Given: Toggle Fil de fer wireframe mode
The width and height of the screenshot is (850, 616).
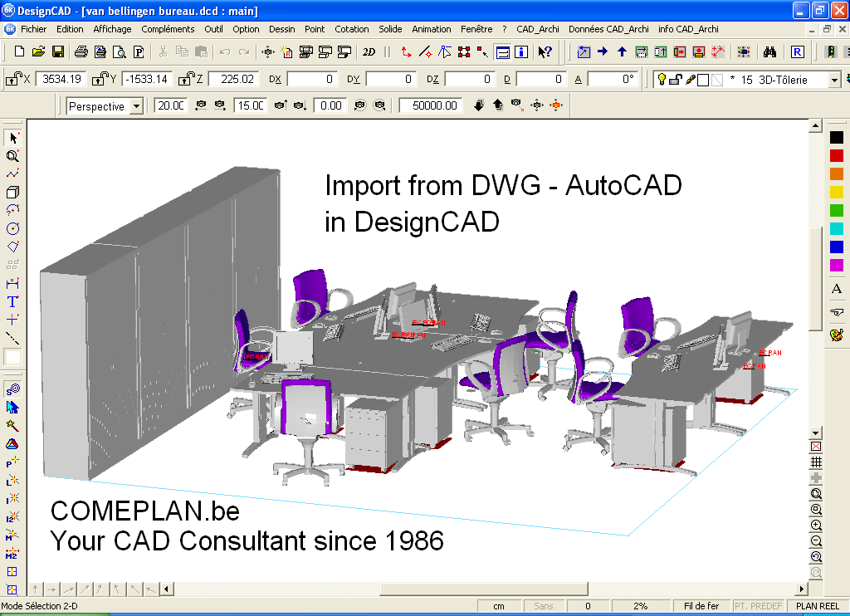Looking at the screenshot, I should click(x=701, y=606).
